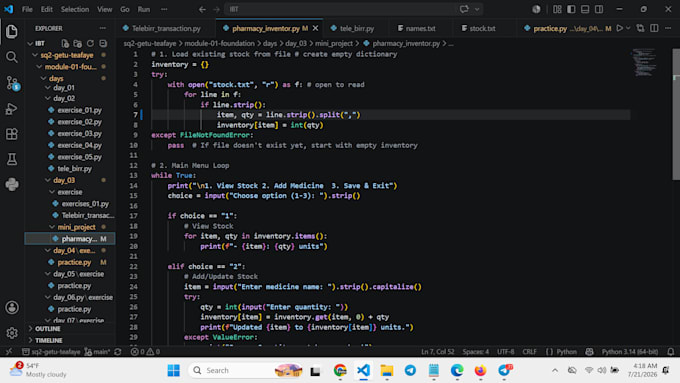The height and width of the screenshot is (383, 680).
Task: Click the taskbar Search box
Action: tap(246, 370)
